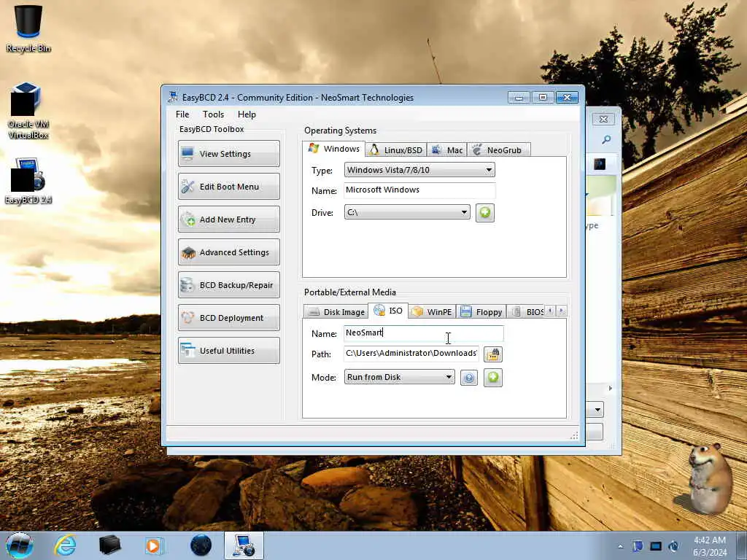Select the ISO tab
Screen dimensions: 747x560
tap(388, 311)
